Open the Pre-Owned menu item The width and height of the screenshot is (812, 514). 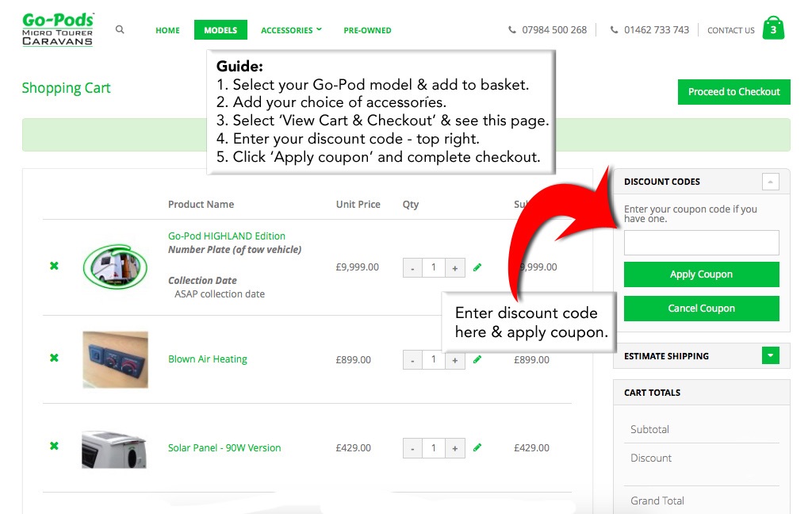[x=368, y=30]
